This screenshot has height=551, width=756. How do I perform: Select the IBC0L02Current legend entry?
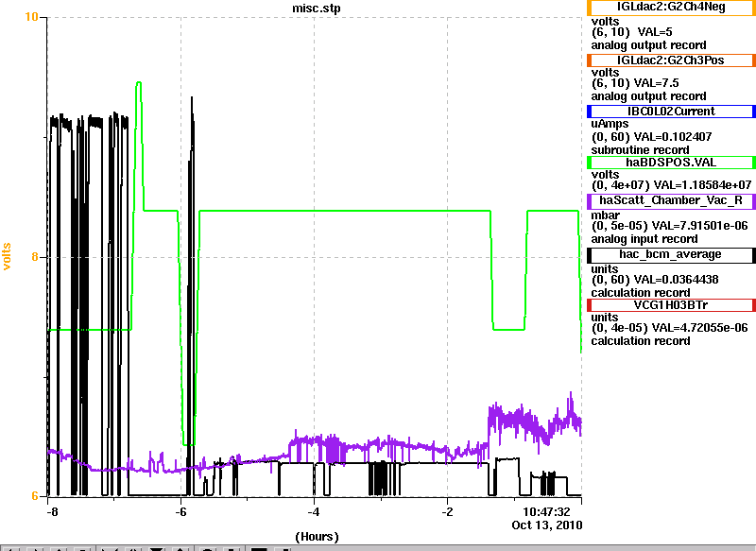671,112
